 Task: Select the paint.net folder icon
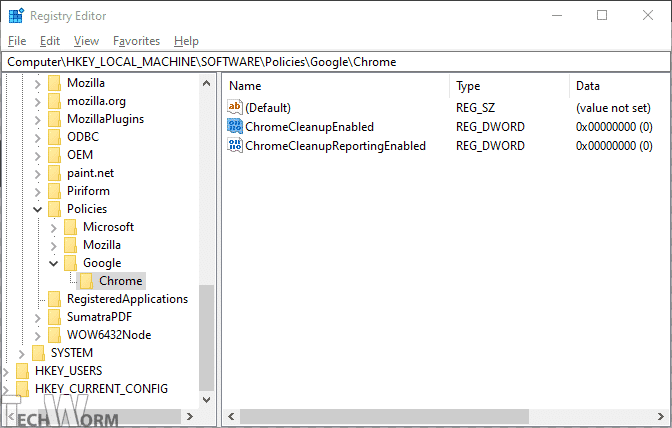[55, 173]
